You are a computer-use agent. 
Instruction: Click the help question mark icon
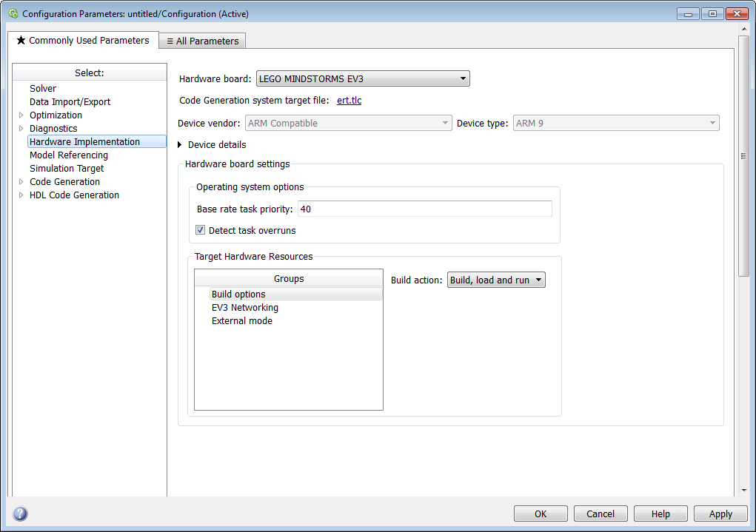20,514
